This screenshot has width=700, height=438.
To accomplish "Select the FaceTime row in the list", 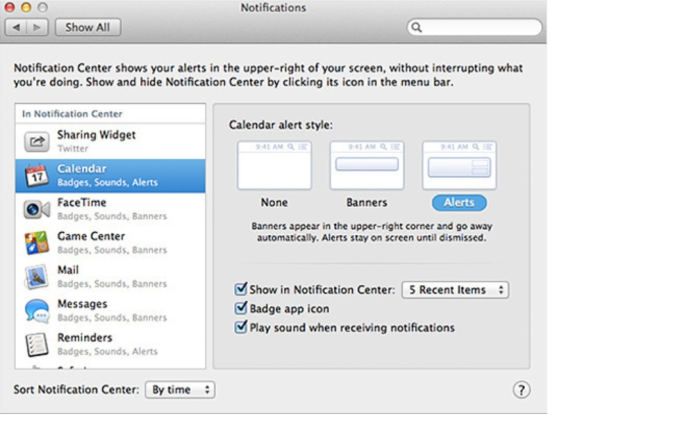I will click(110, 209).
